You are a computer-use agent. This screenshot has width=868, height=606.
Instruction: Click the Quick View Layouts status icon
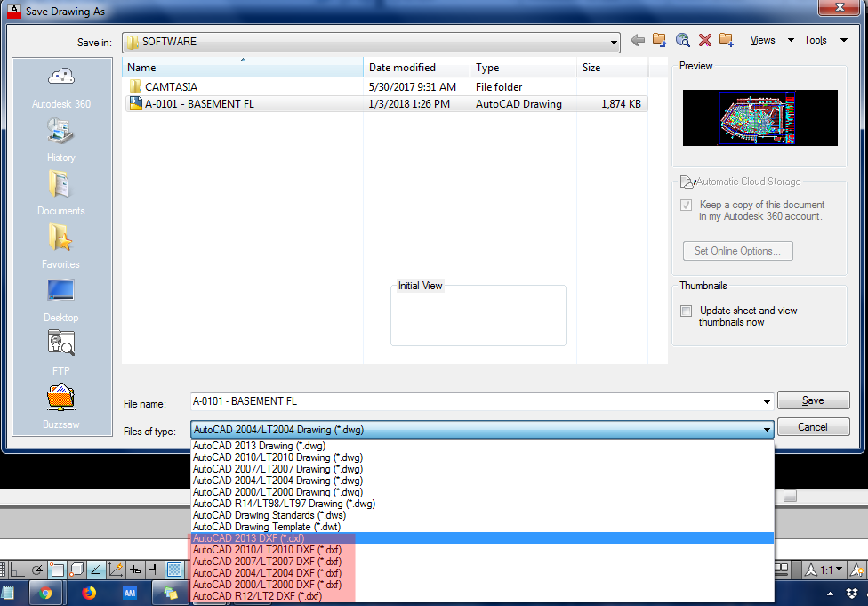pyautogui.click(x=782, y=569)
